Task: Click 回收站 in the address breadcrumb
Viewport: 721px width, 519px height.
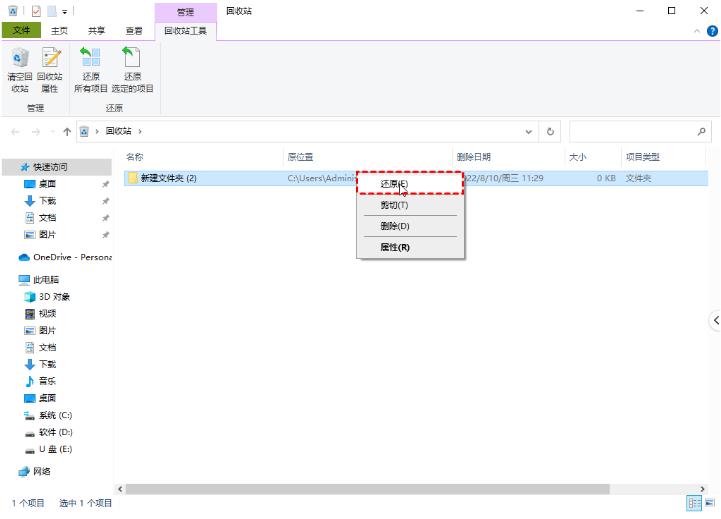Action: 119,131
